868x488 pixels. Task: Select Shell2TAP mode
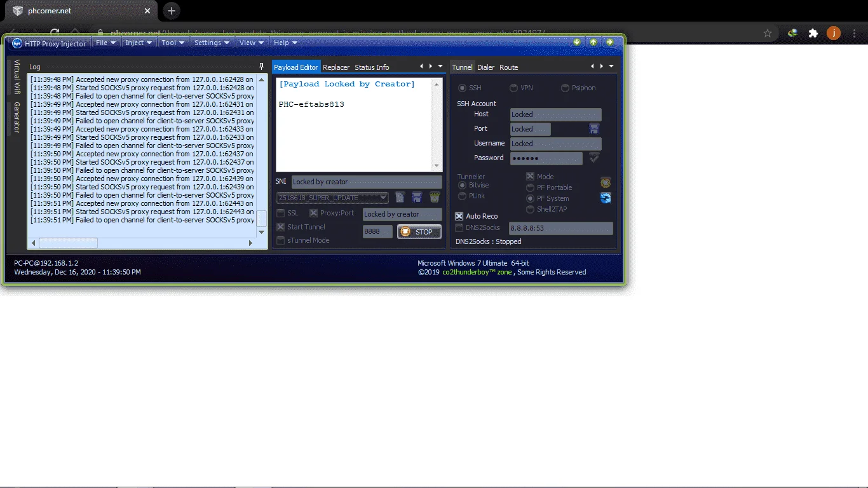(531, 210)
